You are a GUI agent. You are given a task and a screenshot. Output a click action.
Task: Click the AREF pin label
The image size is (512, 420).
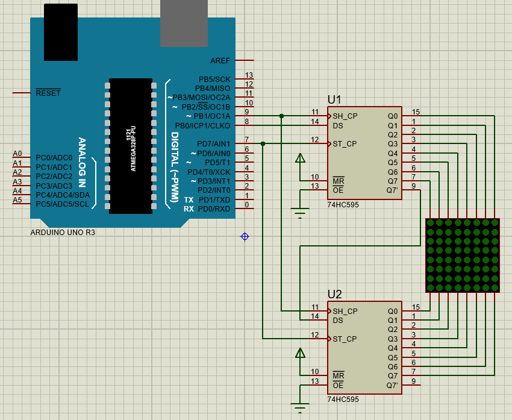[x=220, y=61]
